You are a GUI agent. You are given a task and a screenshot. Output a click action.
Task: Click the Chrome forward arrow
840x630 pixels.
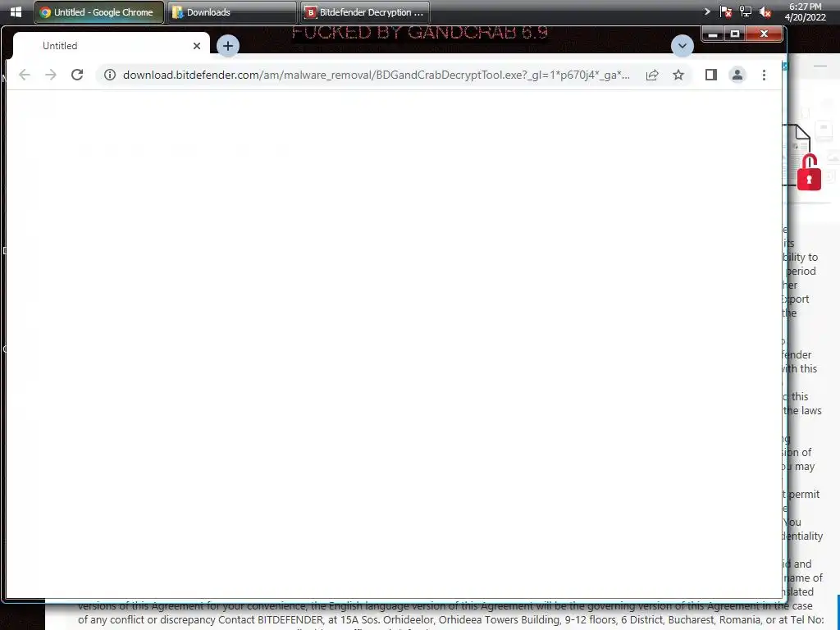[x=51, y=75]
